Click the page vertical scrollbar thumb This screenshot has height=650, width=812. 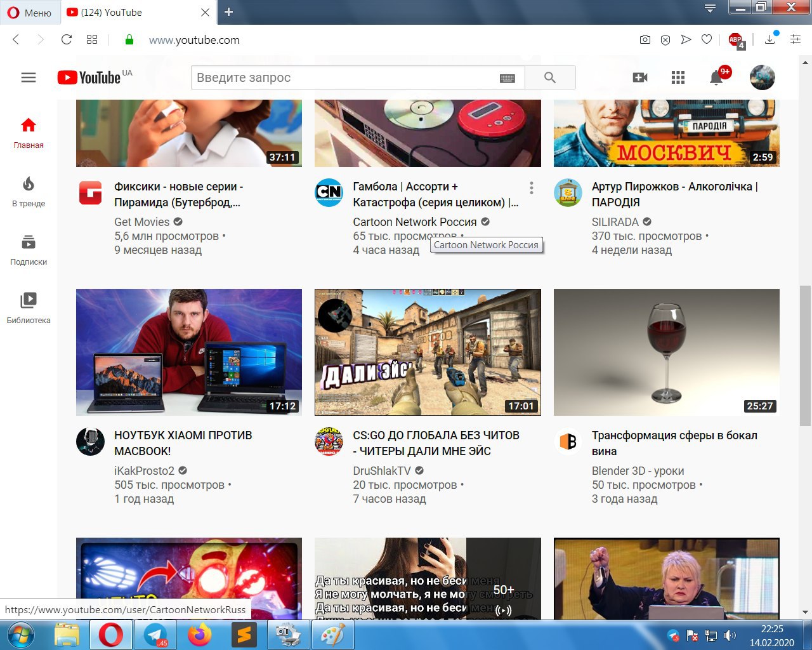click(x=805, y=355)
